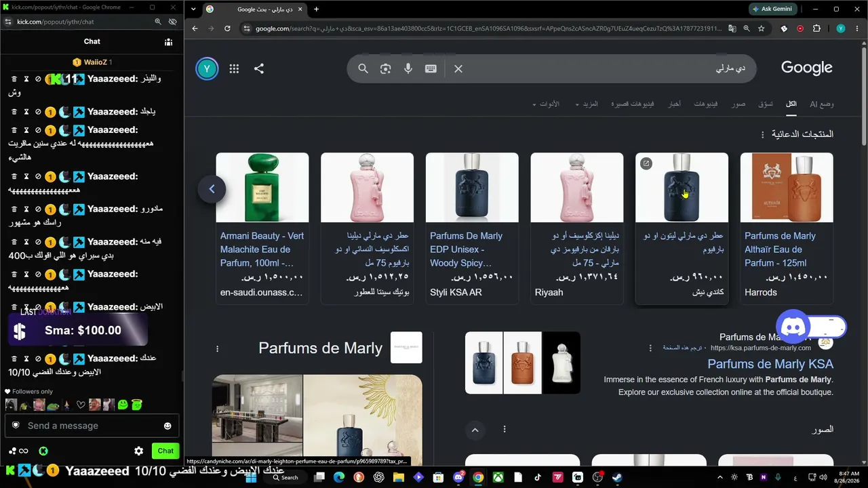Click the Parfums de Marly knowledge panel logo
The width and height of the screenshot is (868, 488).
(406, 348)
